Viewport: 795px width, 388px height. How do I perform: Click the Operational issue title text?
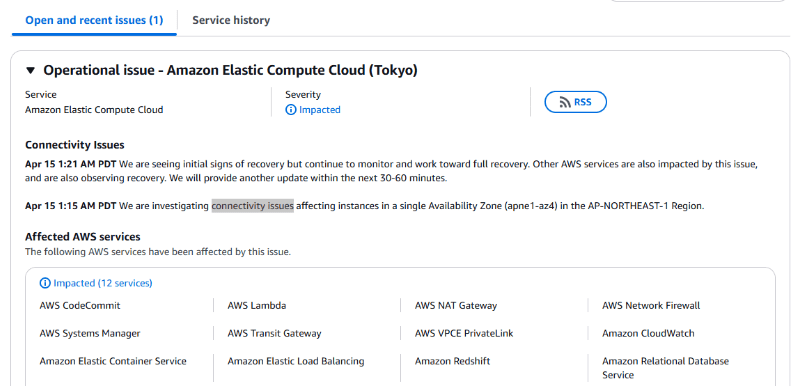(x=230, y=70)
